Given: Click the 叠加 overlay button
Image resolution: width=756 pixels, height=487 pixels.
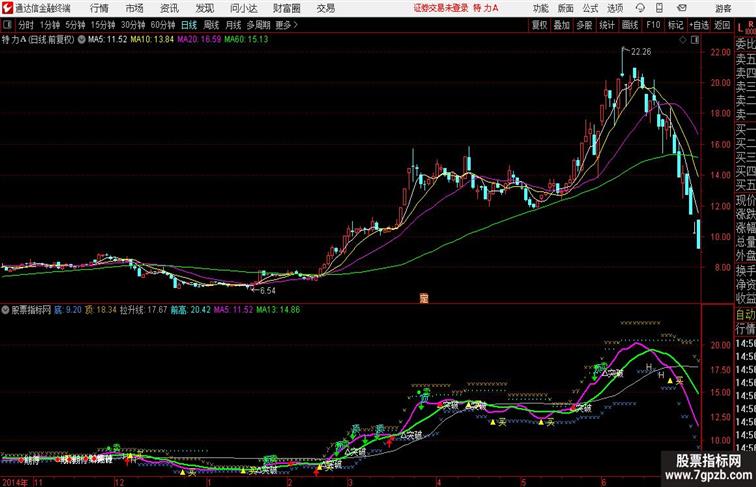Looking at the screenshot, I should [x=562, y=25].
